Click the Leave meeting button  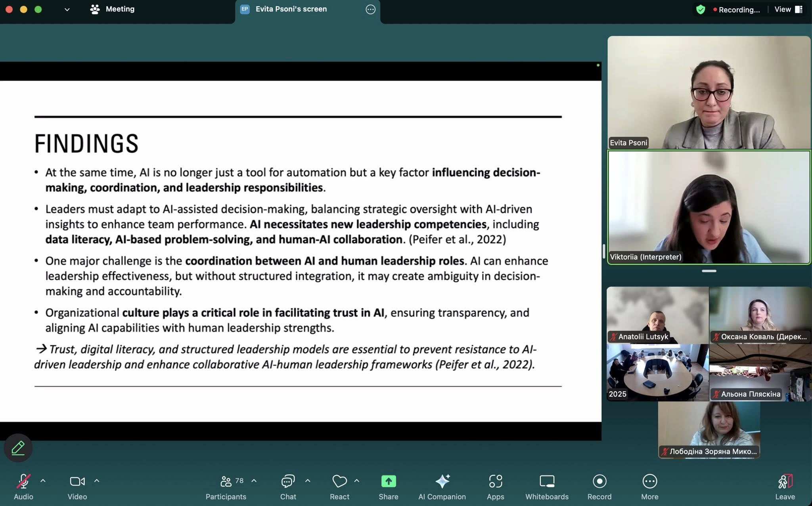click(785, 481)
